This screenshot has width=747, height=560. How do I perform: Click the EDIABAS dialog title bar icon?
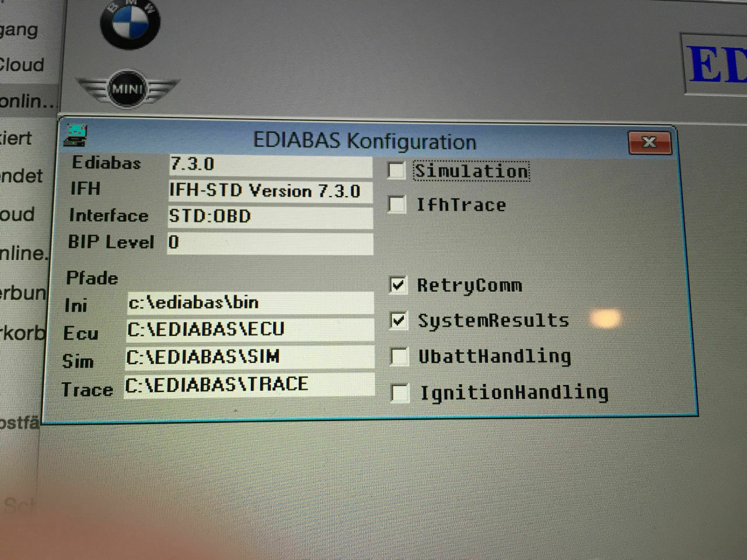76,135
